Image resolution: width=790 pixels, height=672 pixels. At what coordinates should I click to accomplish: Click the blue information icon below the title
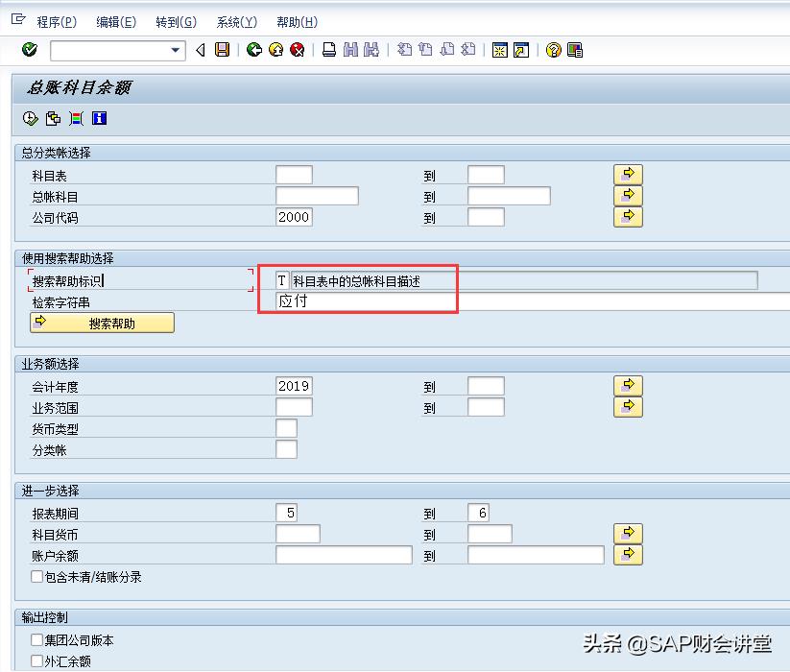(99, 119)
